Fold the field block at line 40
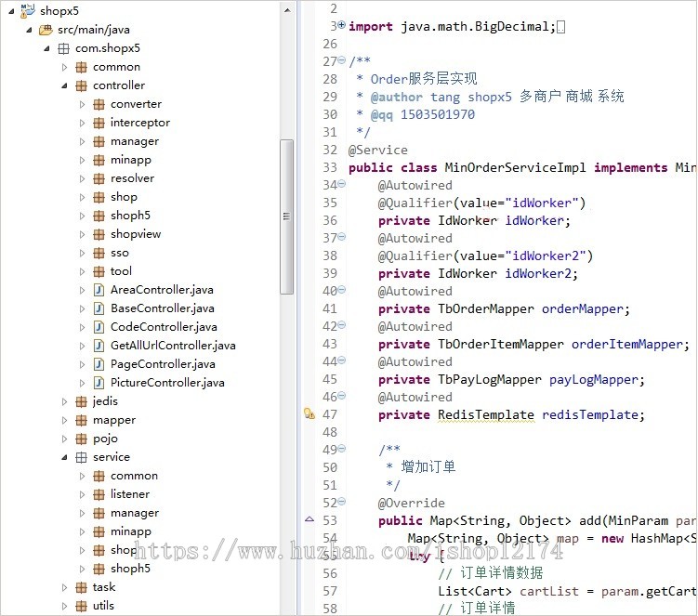The image size is (698, 616). tap(341, 289)
